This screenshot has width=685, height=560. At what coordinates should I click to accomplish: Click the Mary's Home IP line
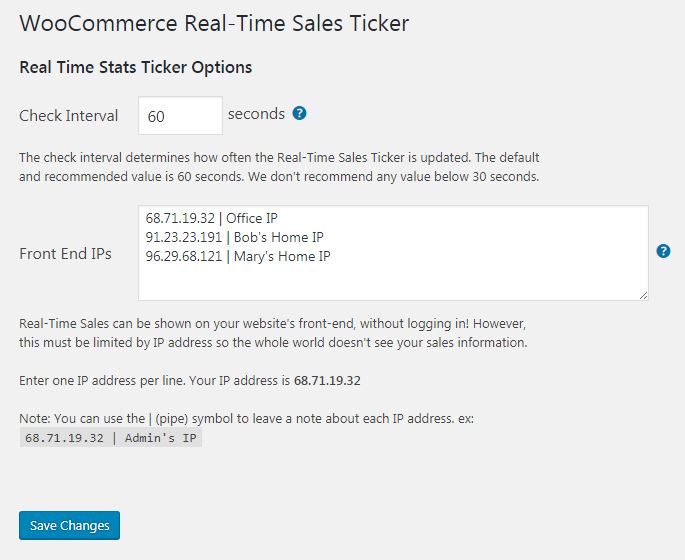(238, 256)
